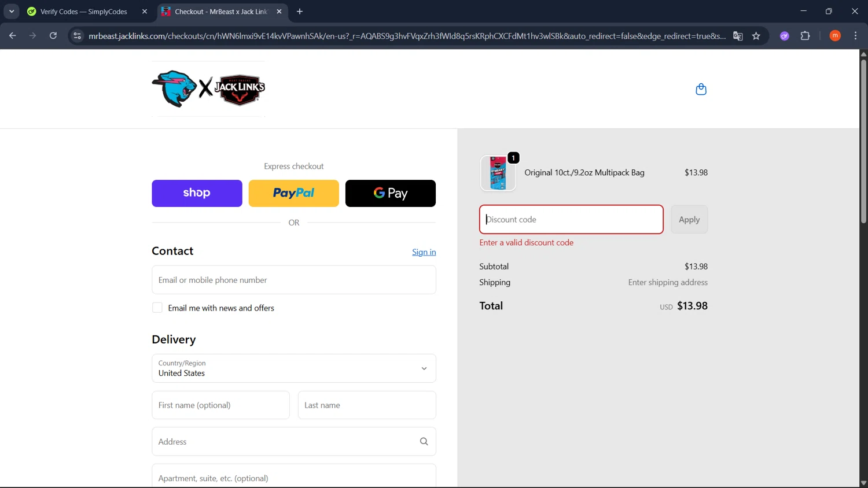Focus the Address field
This screenshot has height=488, width=868.
pos(294,442)
